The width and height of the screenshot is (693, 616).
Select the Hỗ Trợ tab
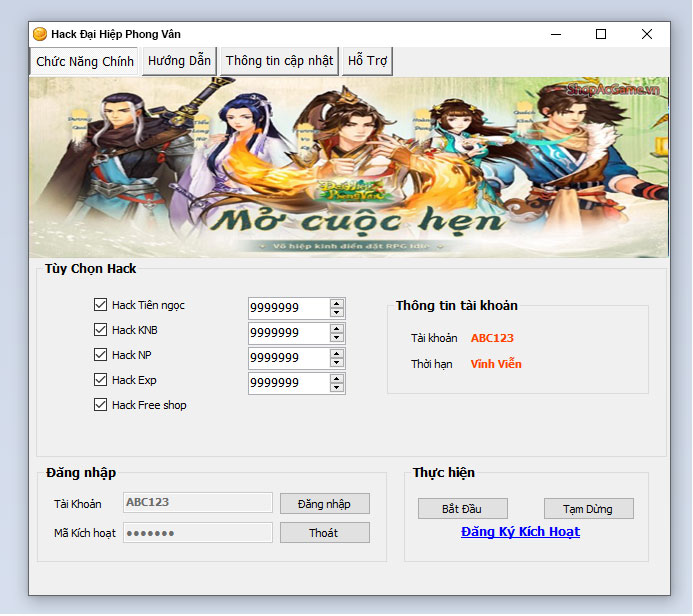pyautogui.click(x=367, y=61)
